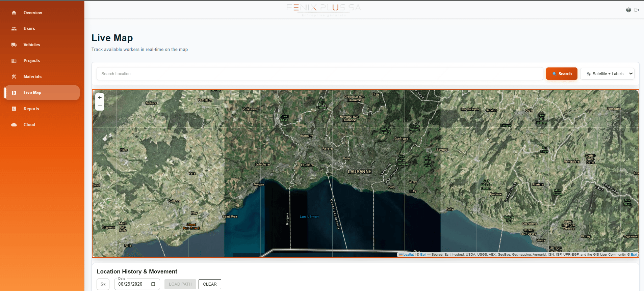The width and height of the screenshot is (644, 291).
Task: Click the Cloud icon in sidebar
Action: [14, 125]
